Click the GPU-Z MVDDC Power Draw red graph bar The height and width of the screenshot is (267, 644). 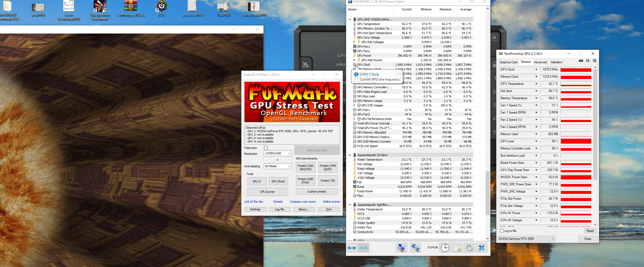pyautogui.click(x=576, y=177)
